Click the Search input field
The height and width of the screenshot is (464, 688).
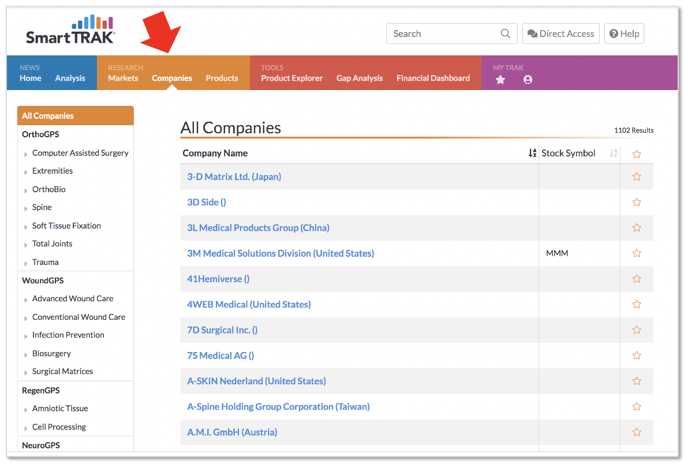coord(452,33)
